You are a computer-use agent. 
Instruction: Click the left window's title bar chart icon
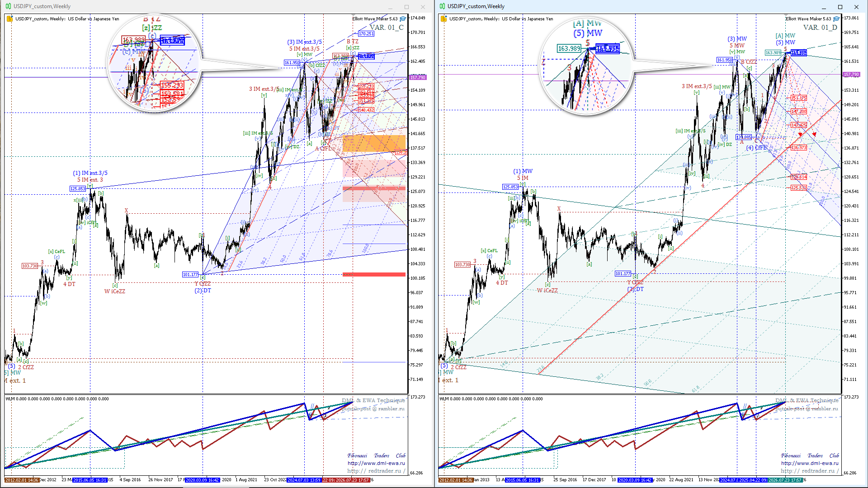pos(8,6)
